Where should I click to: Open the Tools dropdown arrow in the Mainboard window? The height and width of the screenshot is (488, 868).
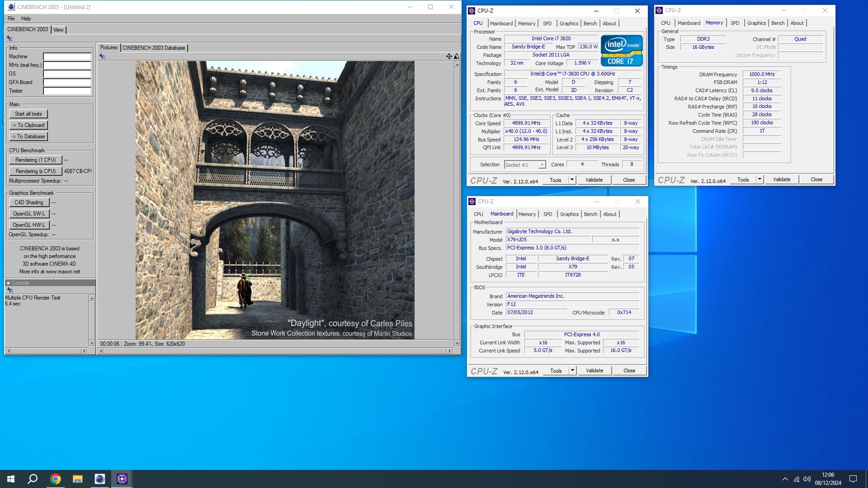pyautogui.click(x=572, y=371)
